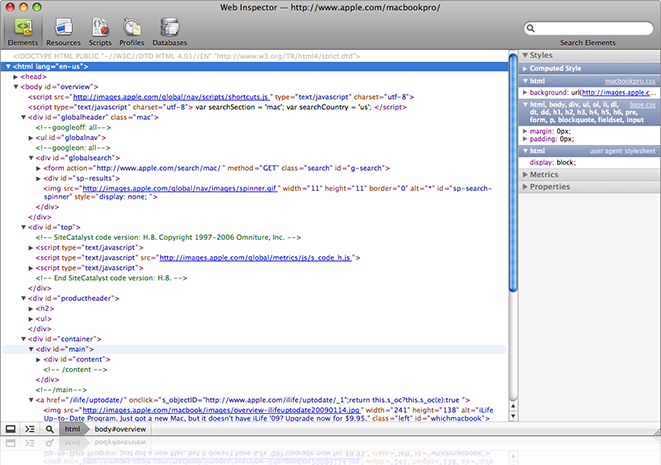Click the Search Elements input field

(591, 30)
